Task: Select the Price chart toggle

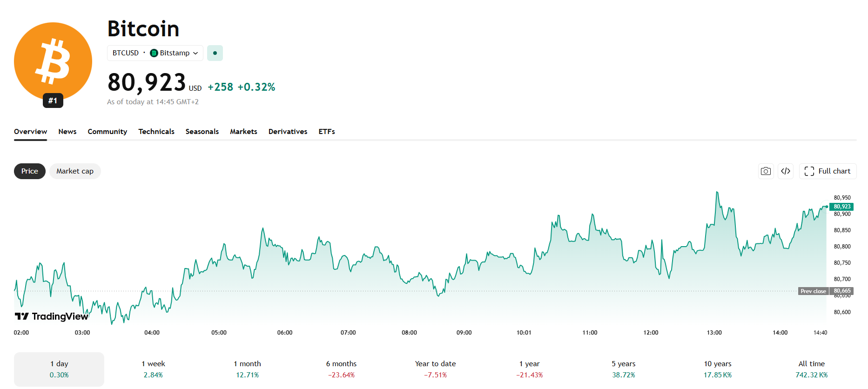Action: pyautogui.click(x=30, y=171)
